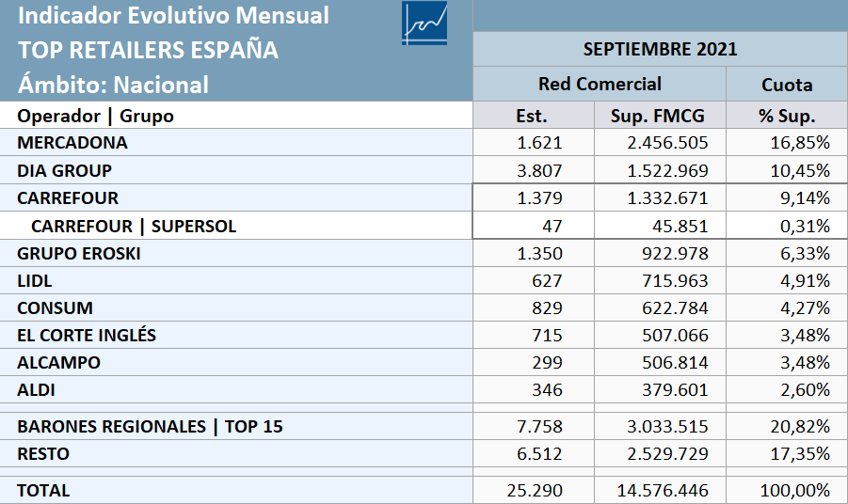Select the DIA GROUP operator cell
The image size is (848, 504).
[x=236, y=170]
